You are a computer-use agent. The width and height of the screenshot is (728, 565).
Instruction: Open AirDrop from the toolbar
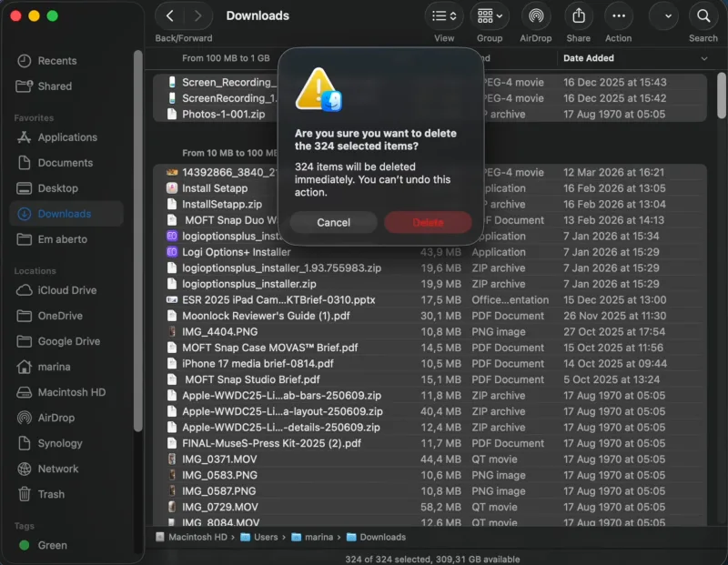[x=536, y=16]
